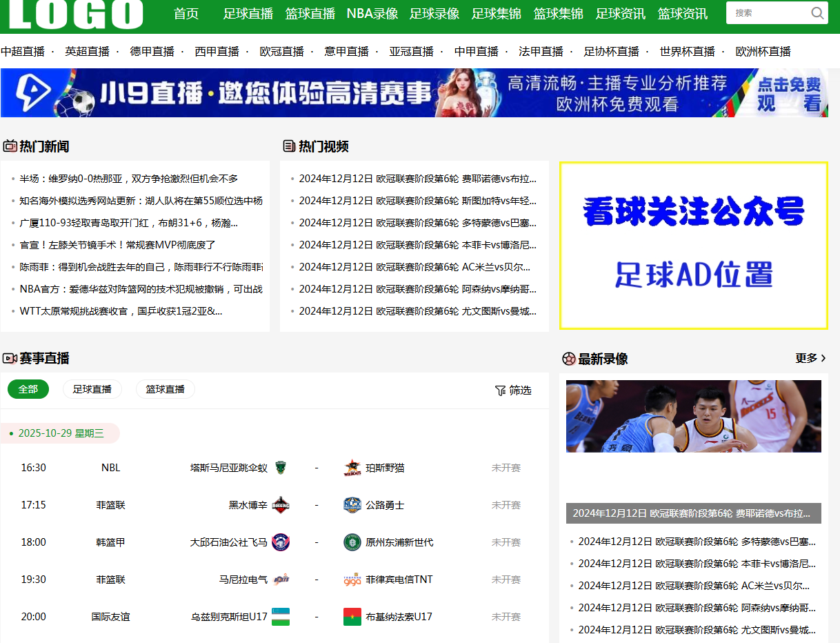The width and height of the screenshot is (840, 643).
Task: Switch to 足球直播 match filter
Action: (x=92, y=389)
